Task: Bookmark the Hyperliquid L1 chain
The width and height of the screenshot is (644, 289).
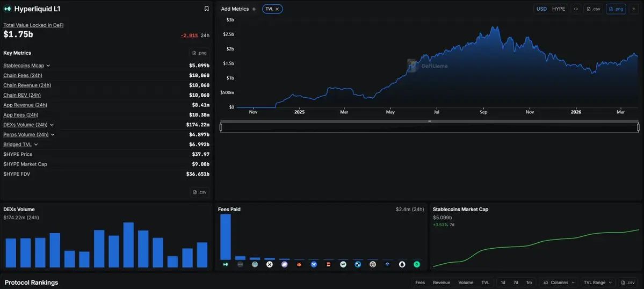Action: [207, 9]
